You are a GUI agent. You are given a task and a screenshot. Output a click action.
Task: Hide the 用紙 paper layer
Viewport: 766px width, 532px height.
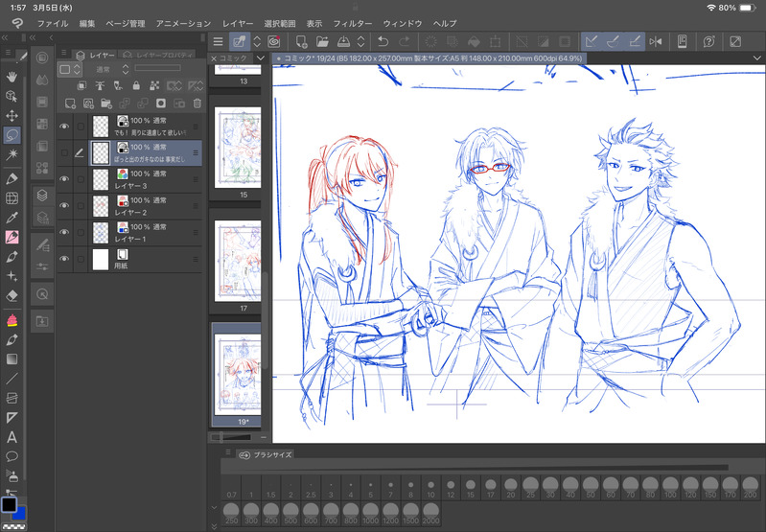[64, 259]
